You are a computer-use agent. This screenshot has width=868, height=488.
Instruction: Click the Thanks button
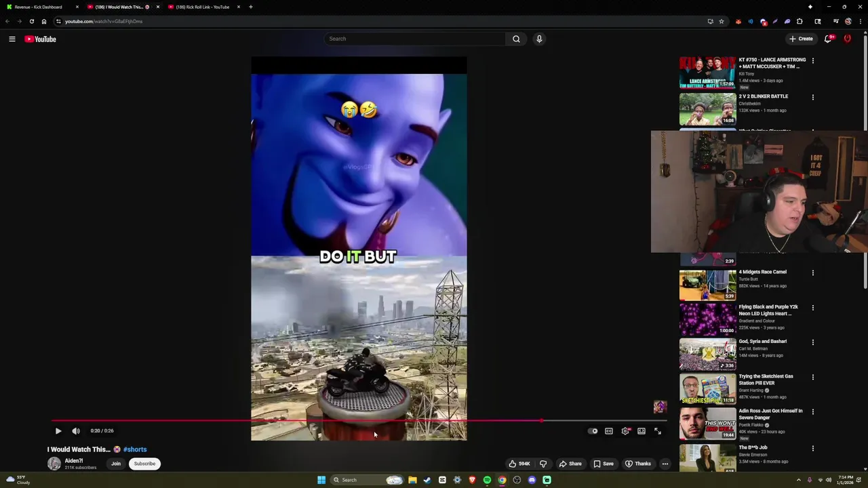638,464
